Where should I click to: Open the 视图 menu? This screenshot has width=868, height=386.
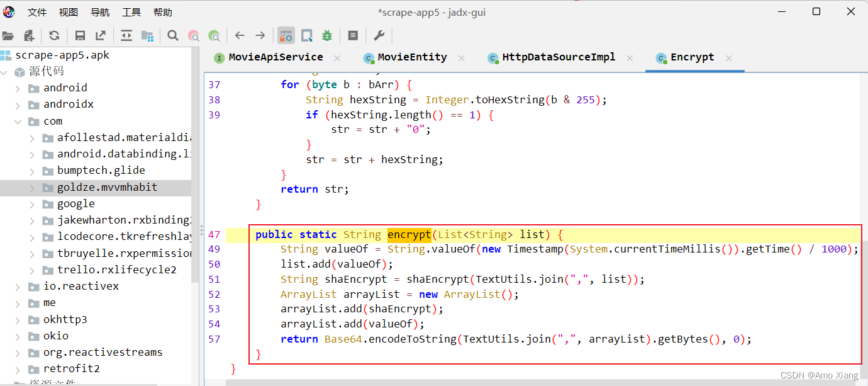point(69,12)
